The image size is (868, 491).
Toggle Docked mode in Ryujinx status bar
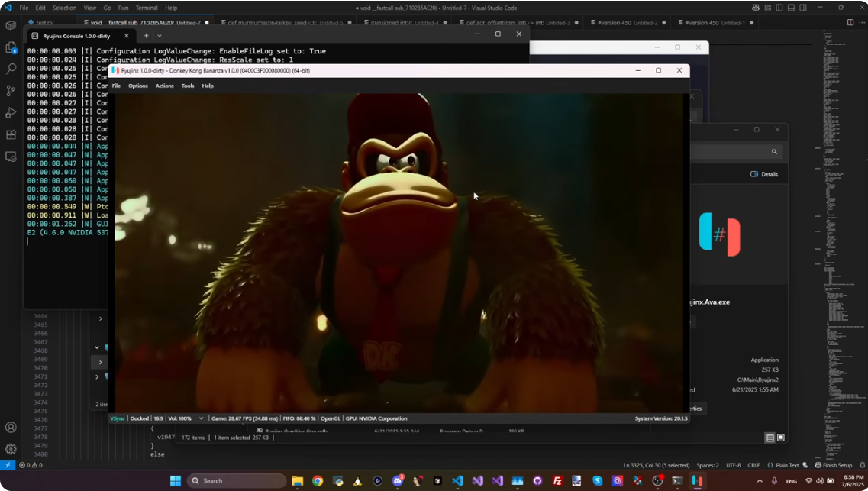(x=140, y=418)
